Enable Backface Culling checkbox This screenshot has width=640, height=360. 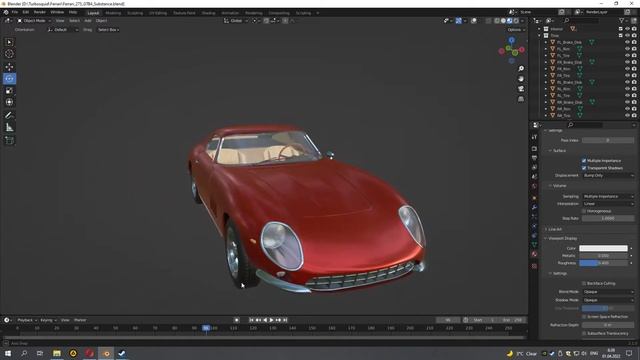(584, 283)
